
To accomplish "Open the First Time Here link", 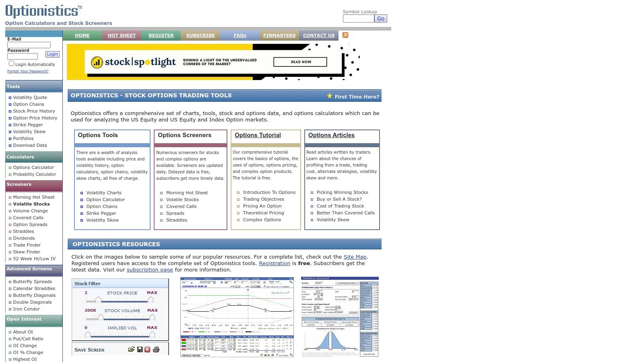I will click(x=357, y=97).
